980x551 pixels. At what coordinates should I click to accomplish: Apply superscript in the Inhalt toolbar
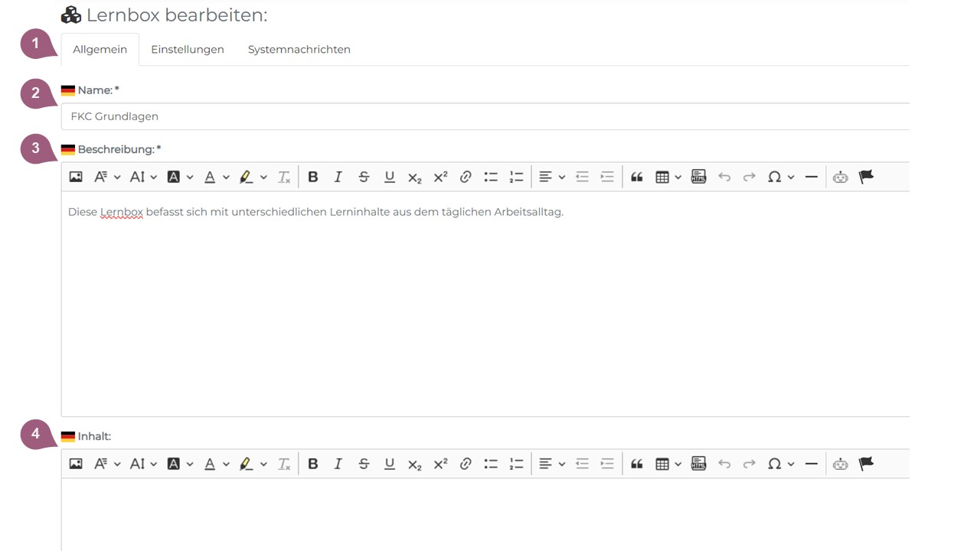[440, 464]
